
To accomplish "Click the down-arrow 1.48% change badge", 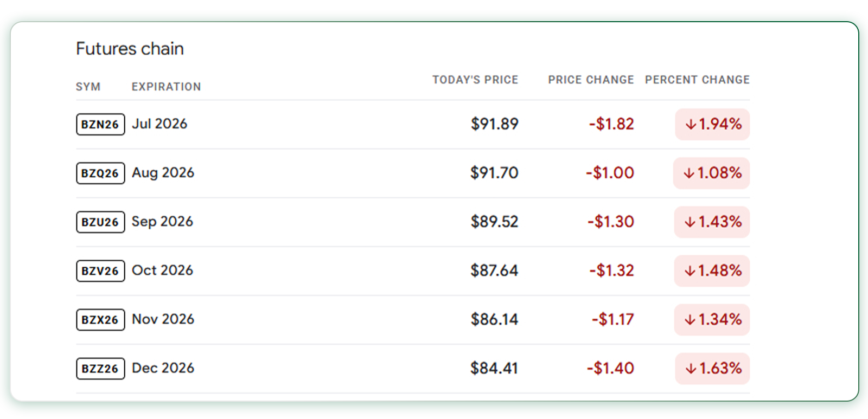I will point(712,270).
